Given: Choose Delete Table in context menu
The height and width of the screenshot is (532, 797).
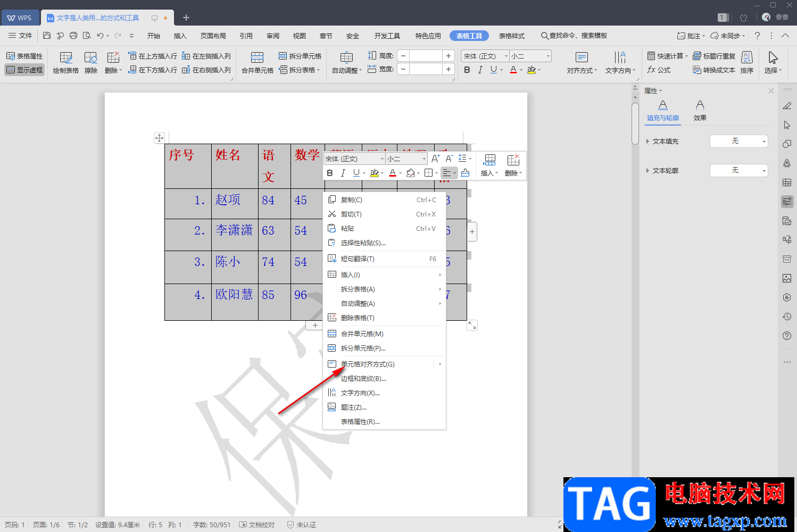Looking at the screenshot, I should (x=384, y=318).
